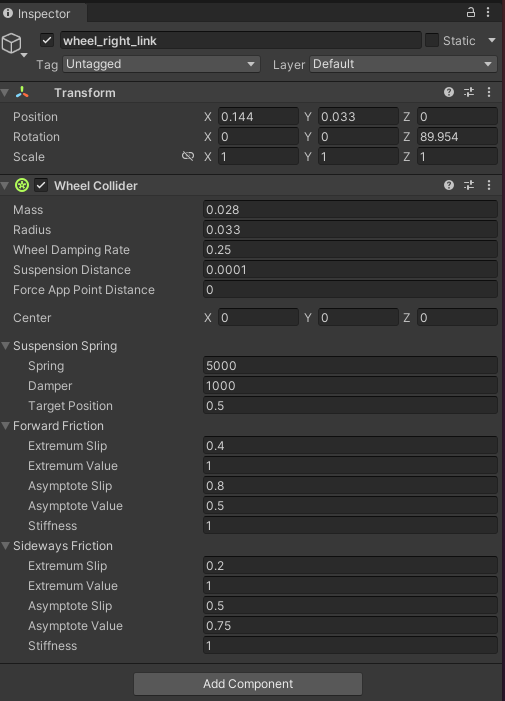This screenshot has height=701, width=505.
Task: Enable the Static checkbox
Action: click(x=432, y=40)
